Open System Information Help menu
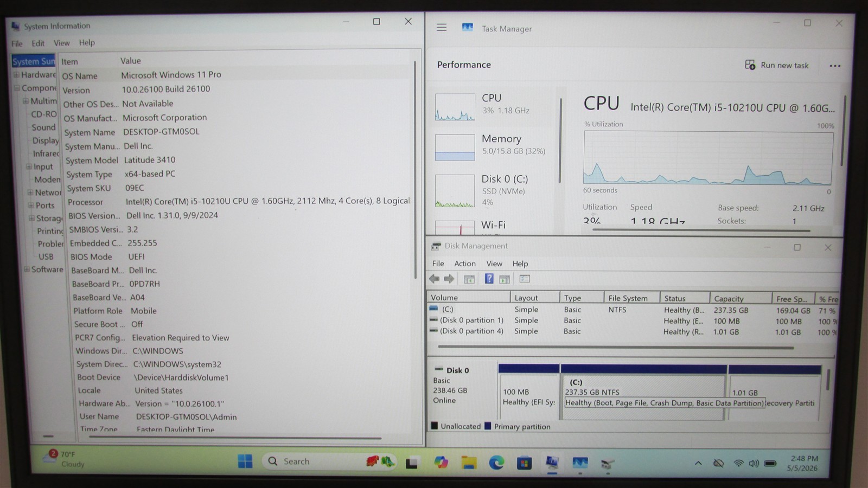868x488 pixels. [x=87, y=42]
